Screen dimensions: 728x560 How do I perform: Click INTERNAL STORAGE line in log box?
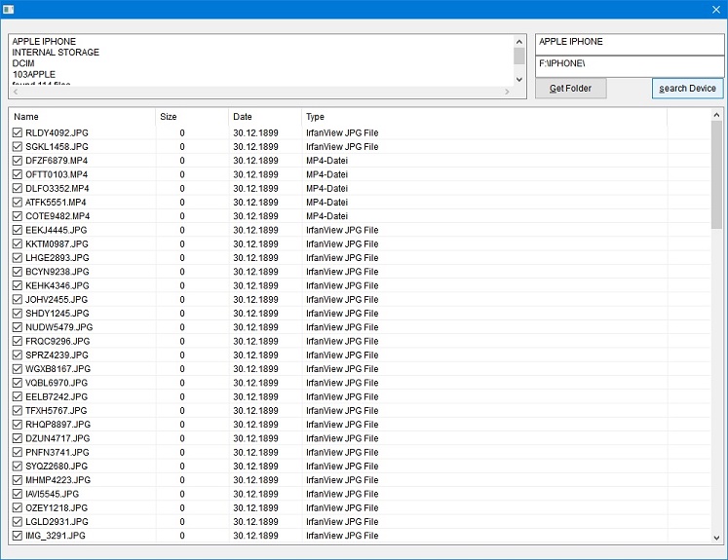[56, 53]
